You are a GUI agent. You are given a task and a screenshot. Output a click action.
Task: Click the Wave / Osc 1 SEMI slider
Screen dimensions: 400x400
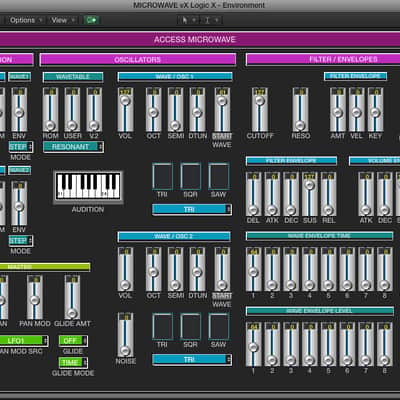click(175, 110)
